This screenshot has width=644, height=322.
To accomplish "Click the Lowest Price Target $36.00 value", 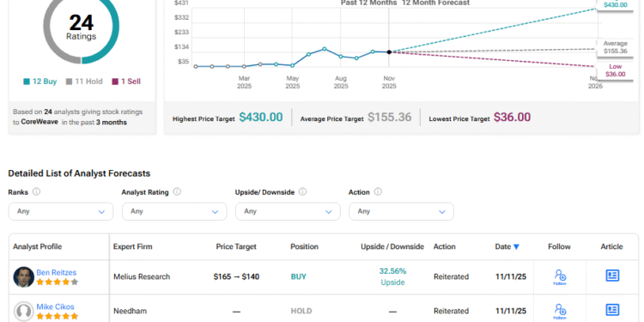I will tap(512, 118).
